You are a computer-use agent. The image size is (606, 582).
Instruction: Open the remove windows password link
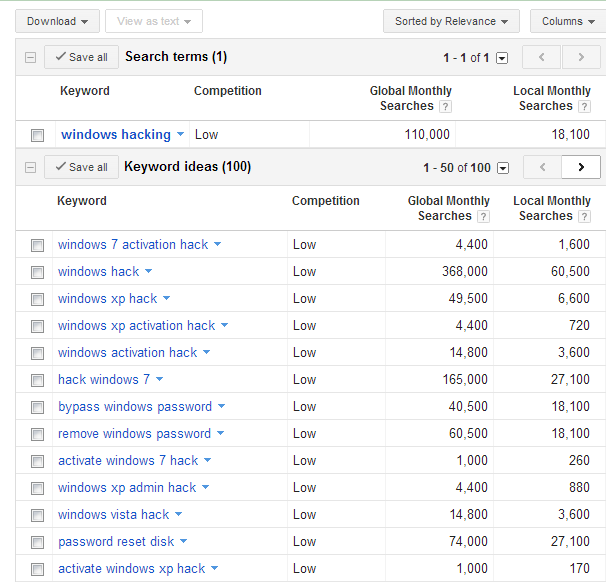point(134,434)
